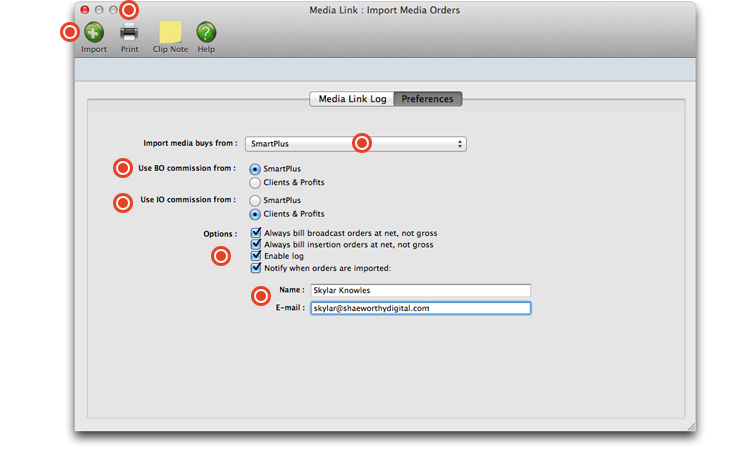Minimize the Media Link window
Viewport: 753px width, 449px height.
(99, 9)
